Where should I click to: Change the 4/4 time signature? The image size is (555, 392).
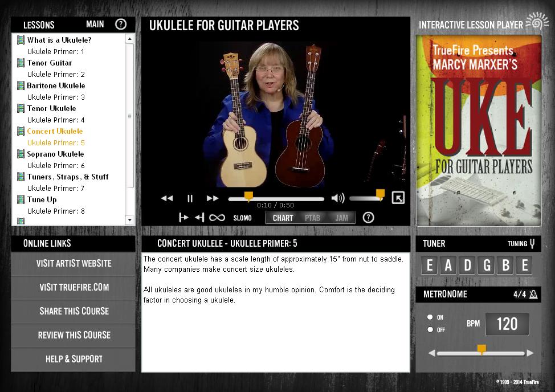(x=520, y=295)
